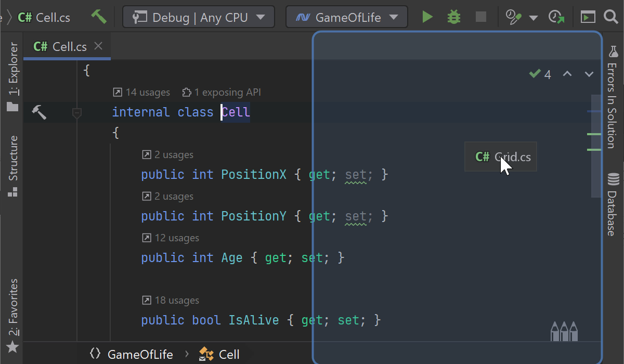This screenshot has width=624, height=364.
Task: Click the Favorites star at sidebar bottom
Action: tap(12, 347)
